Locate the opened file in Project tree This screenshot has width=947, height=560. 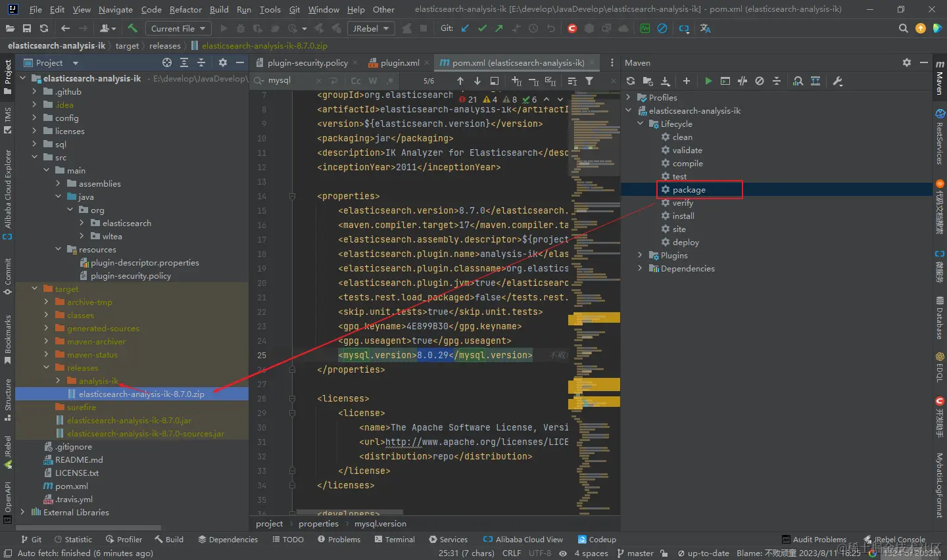coord(167,62)
